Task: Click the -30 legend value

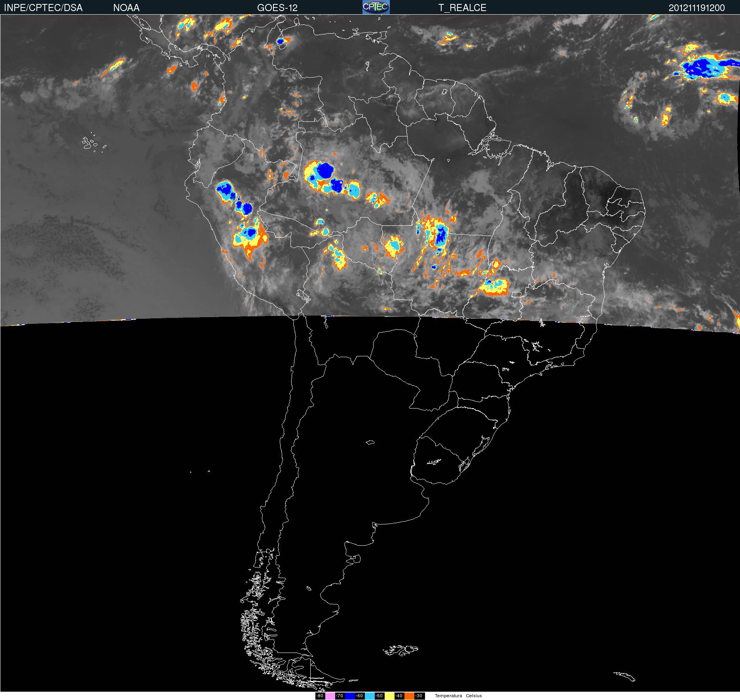Action: tap(419, 696)
